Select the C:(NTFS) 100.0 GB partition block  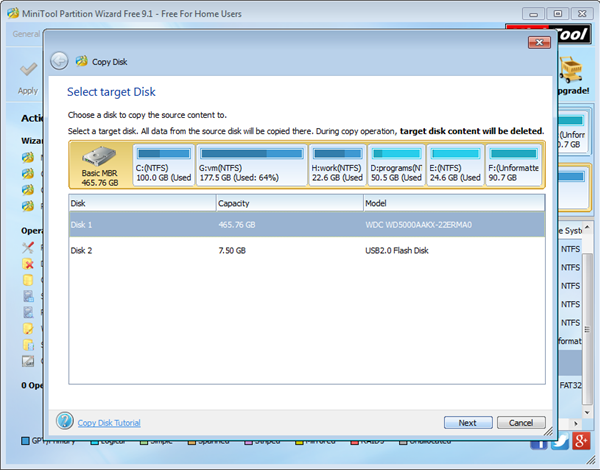[x=164, y=165]
